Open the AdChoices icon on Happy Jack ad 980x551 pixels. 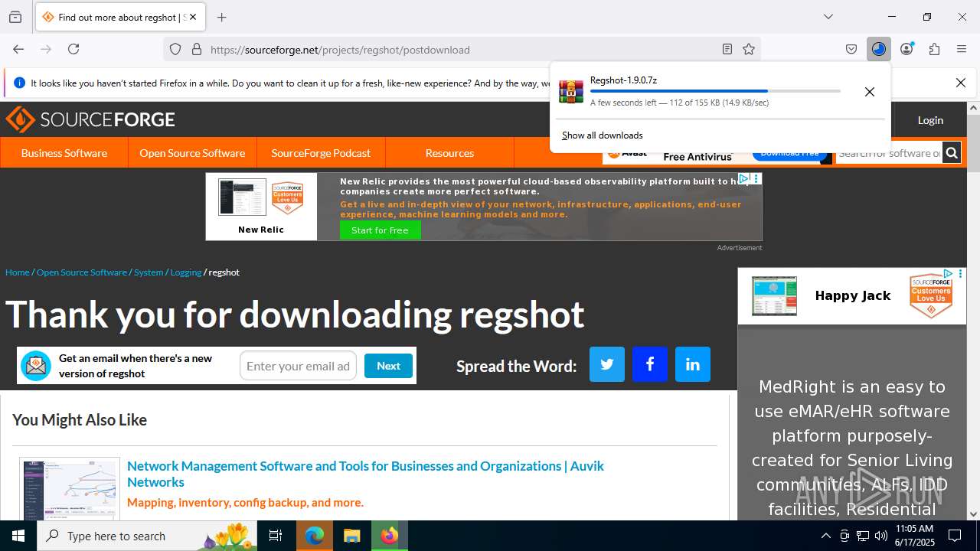click(x=948, y=274)
